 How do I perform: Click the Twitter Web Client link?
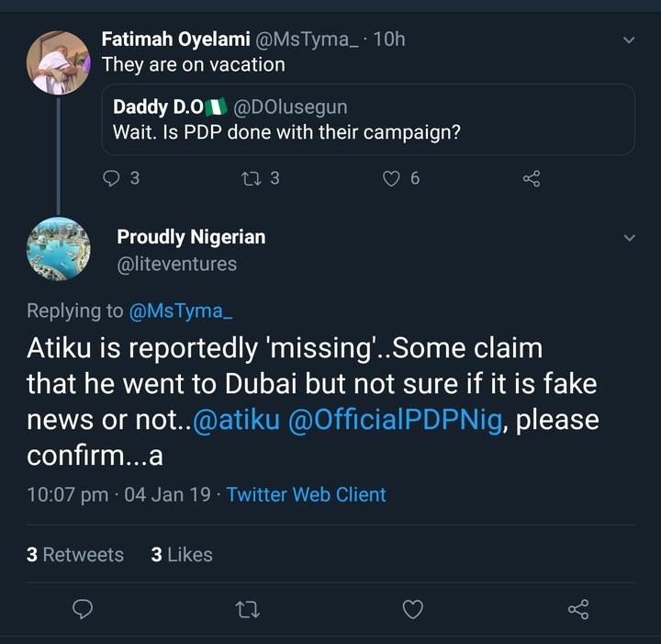click(306, 494)
